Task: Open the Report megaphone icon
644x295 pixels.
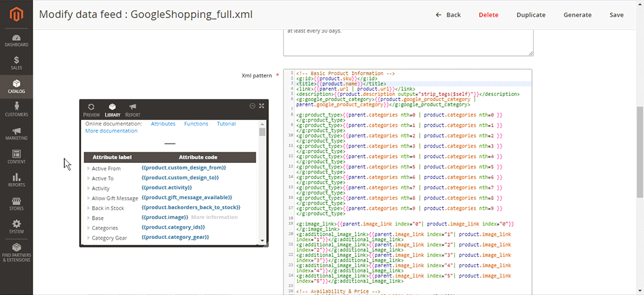Action: pos(133,107)
